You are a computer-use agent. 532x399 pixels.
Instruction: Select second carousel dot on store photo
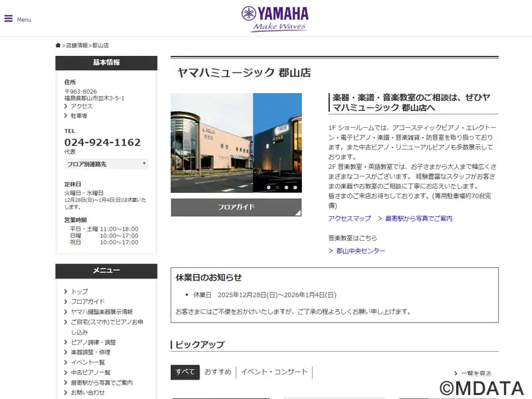click(277, 188)
